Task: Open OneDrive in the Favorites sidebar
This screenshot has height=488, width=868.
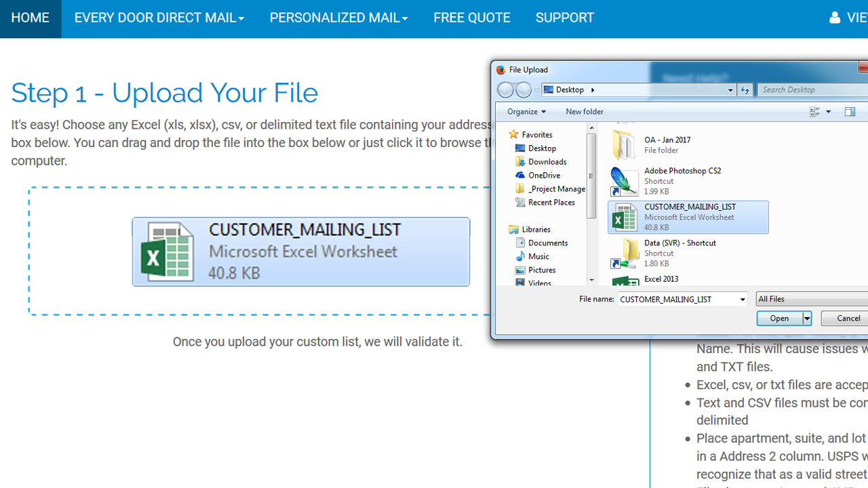Action: (x=544, y=175)
